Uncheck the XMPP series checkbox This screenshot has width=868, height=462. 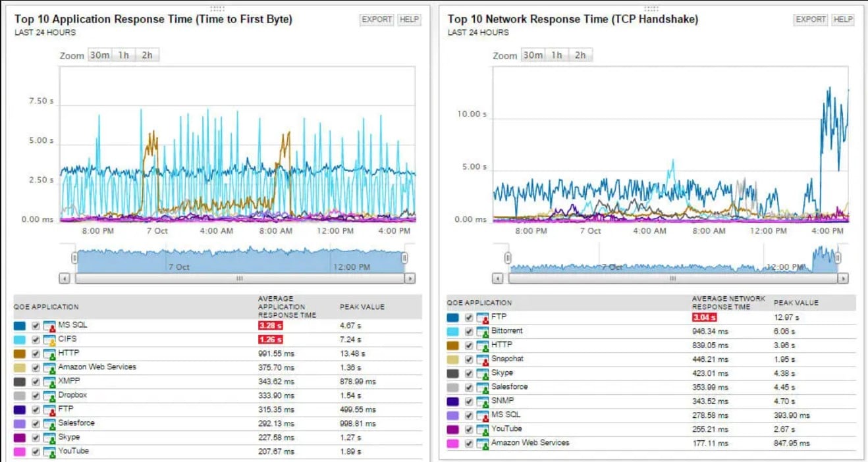36,382
